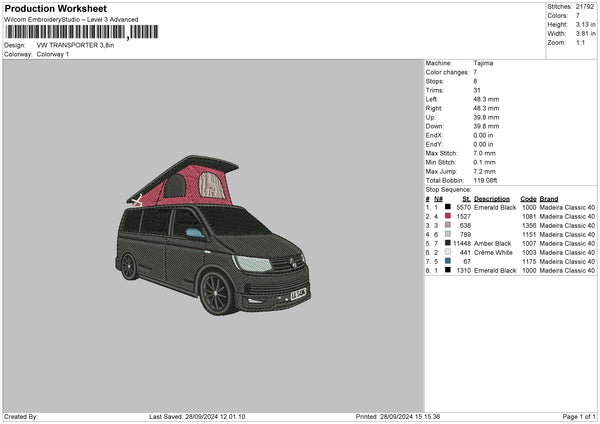Click the Brand column header
600x424 pixels.
click(550, 198)
